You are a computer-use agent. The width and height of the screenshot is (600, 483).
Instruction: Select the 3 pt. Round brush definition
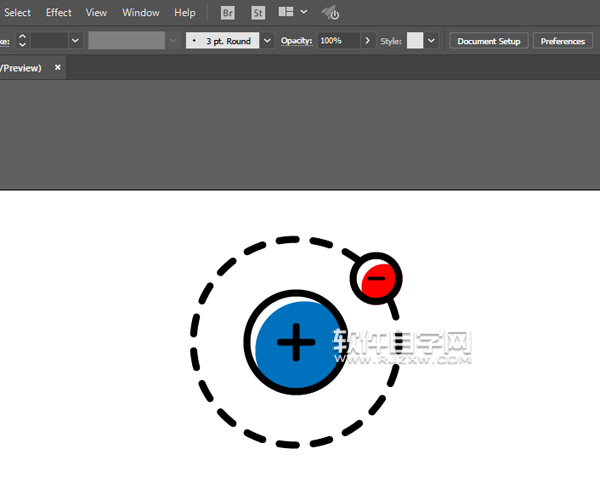pos(222,41)
